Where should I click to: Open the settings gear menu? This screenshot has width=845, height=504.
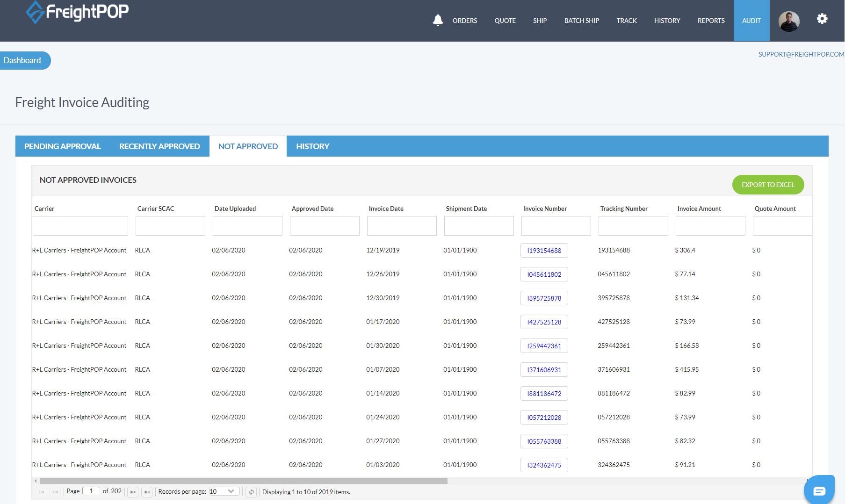822,19
